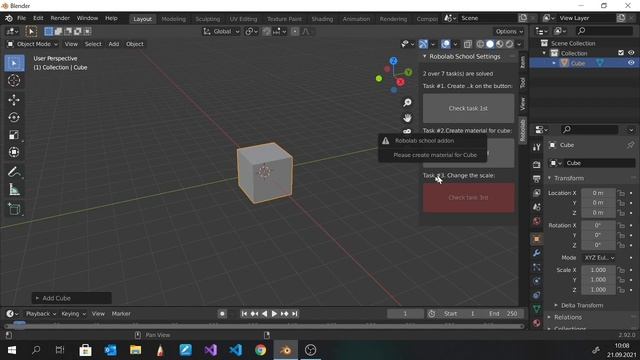Click the red Check task 3rd button
The height and width of the screenshot is (360, 640).
point(468,198)
